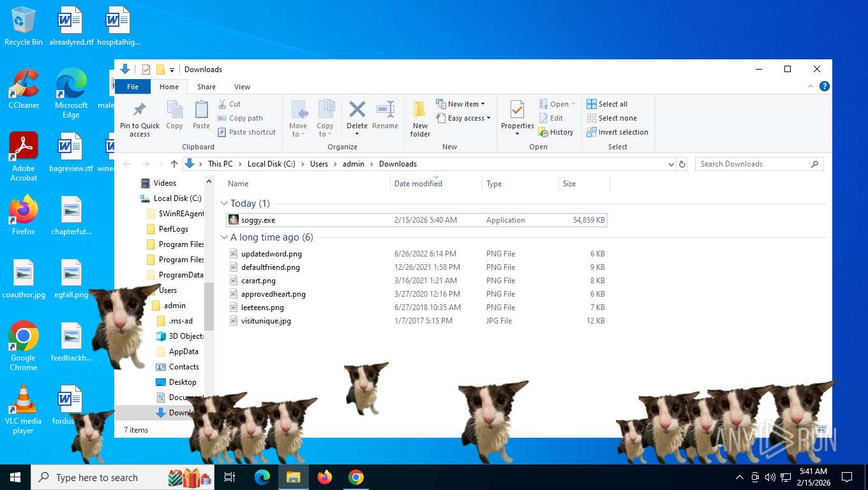The height and width of the screenshot is (490, 868).
Task: Click Select all
Action: [x=607, y=104]
